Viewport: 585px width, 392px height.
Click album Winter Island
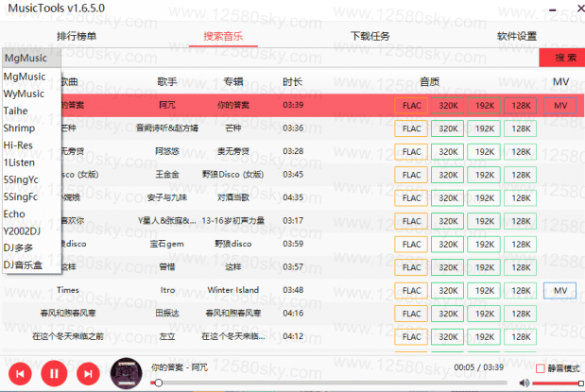[x=233, y=290]
